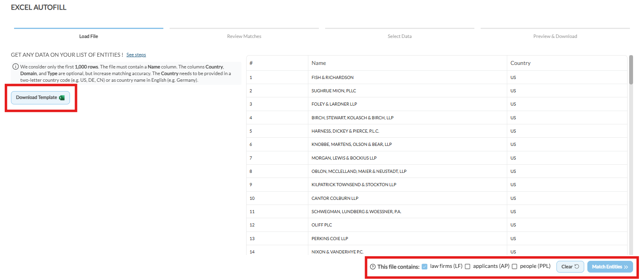The width and height of the screenshot is (644, 280).
Task: Select the FISH & RICHARDSON row
Action: click(437, 77)
